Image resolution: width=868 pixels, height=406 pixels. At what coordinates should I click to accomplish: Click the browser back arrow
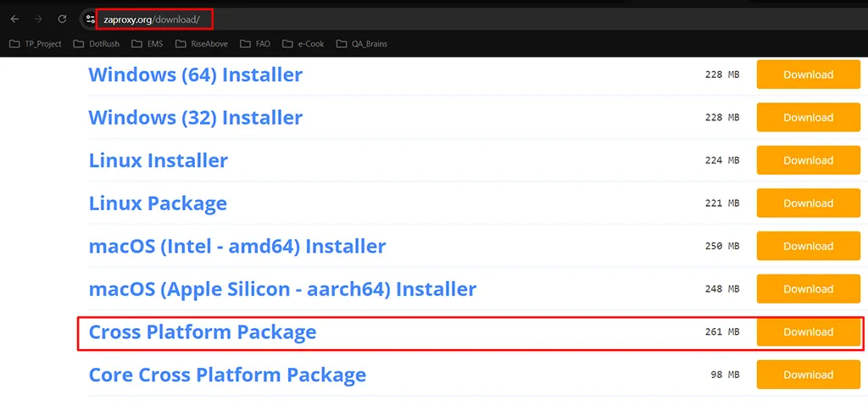(x=14, y=19)
